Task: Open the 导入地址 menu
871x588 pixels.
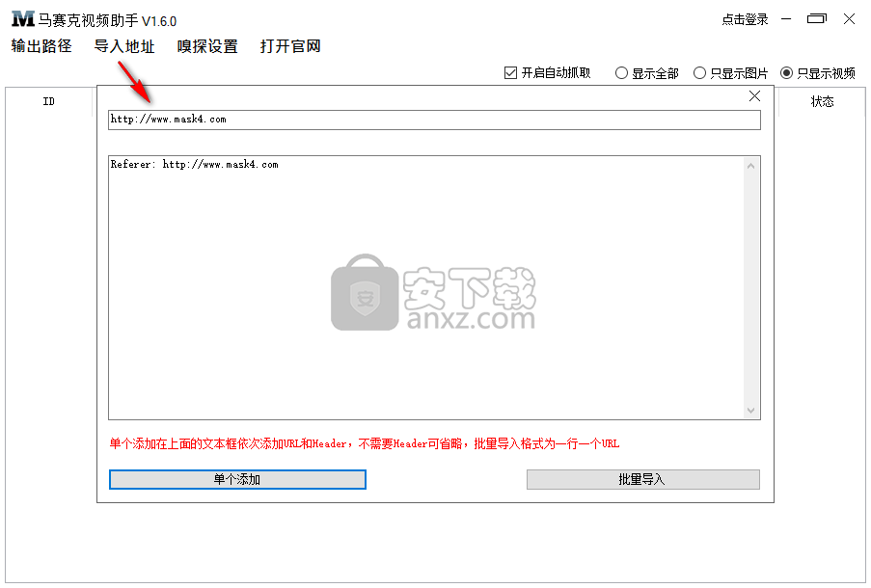Action: pos(124,46)
